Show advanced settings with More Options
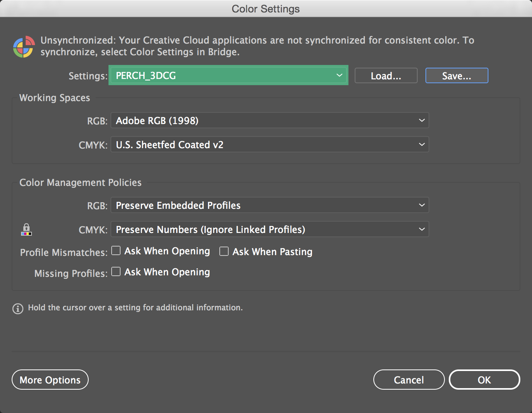Image resolution: width=532 pixels, height=413 pixels. point(50,380)
